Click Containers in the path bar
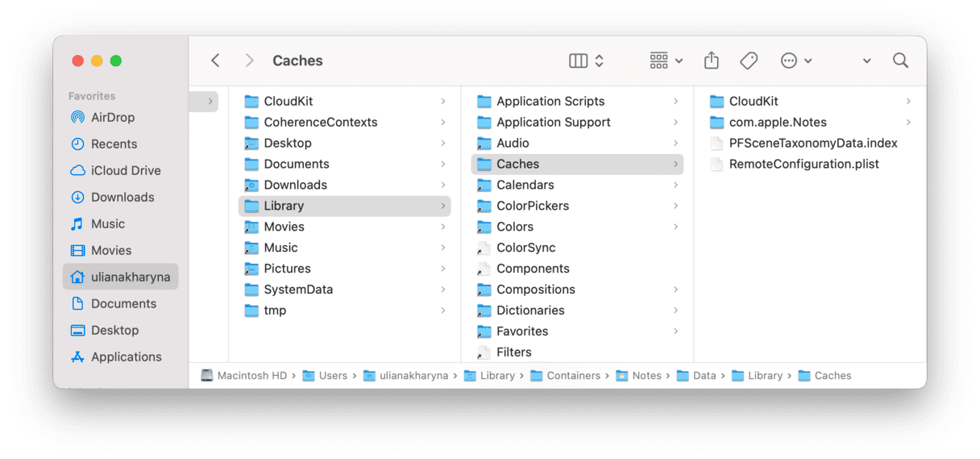 (x=573, y=375)
